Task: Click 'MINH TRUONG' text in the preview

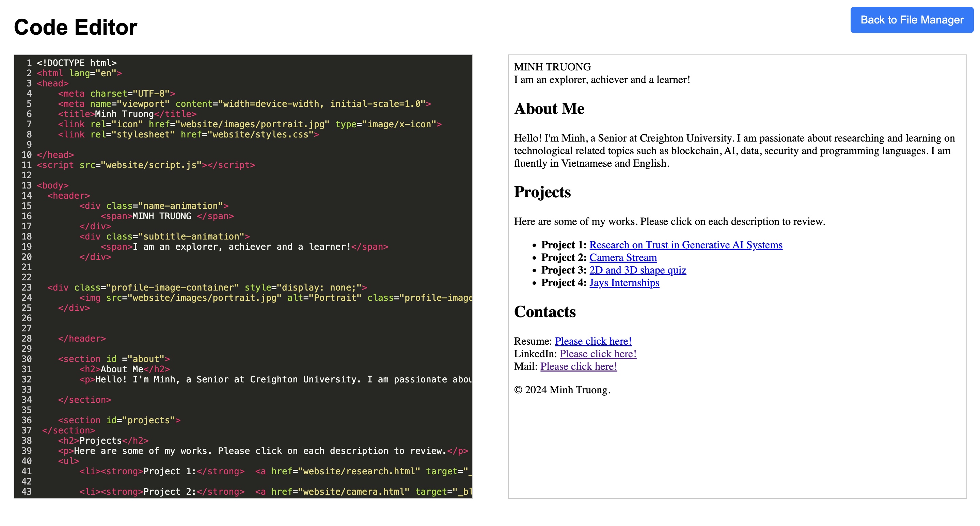Action: pyautogui.click(x=552, y=67)
